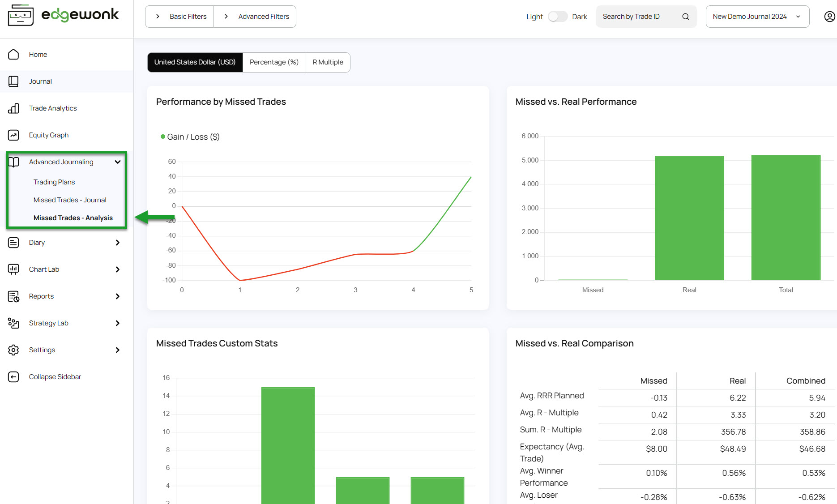
Task: Switch to the Percentage (%) tab
Action: pos(274,62)
